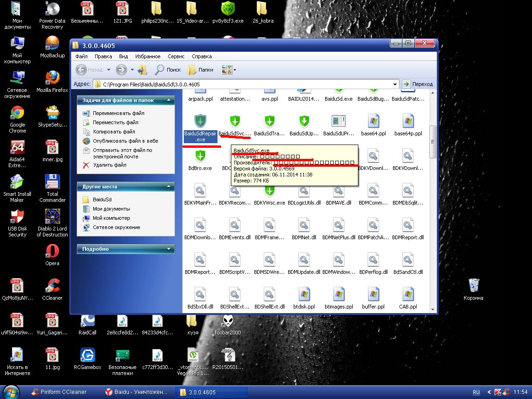
Task: Click the RU language indicator in tray
Action: (x=477, y=392)
